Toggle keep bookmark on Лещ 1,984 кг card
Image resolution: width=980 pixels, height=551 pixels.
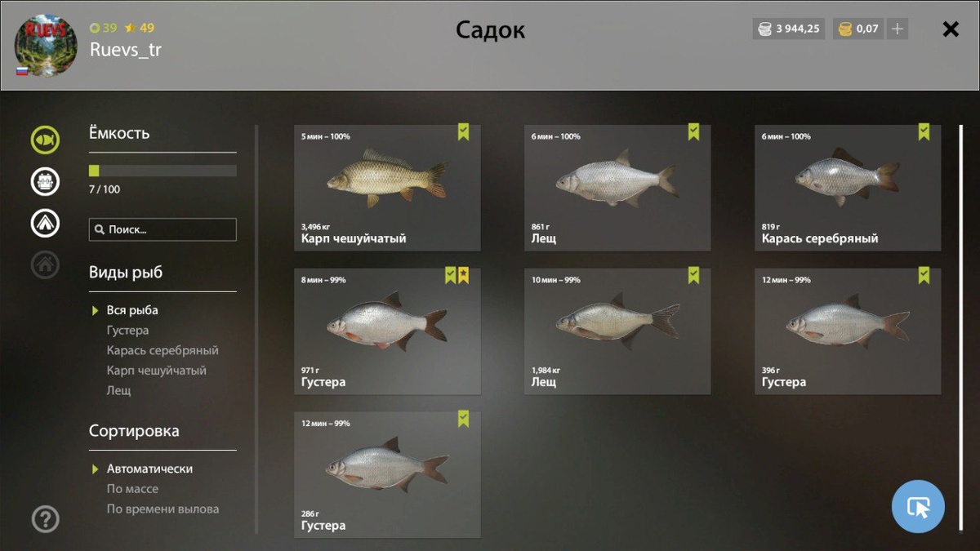click(x=693, y=275)
